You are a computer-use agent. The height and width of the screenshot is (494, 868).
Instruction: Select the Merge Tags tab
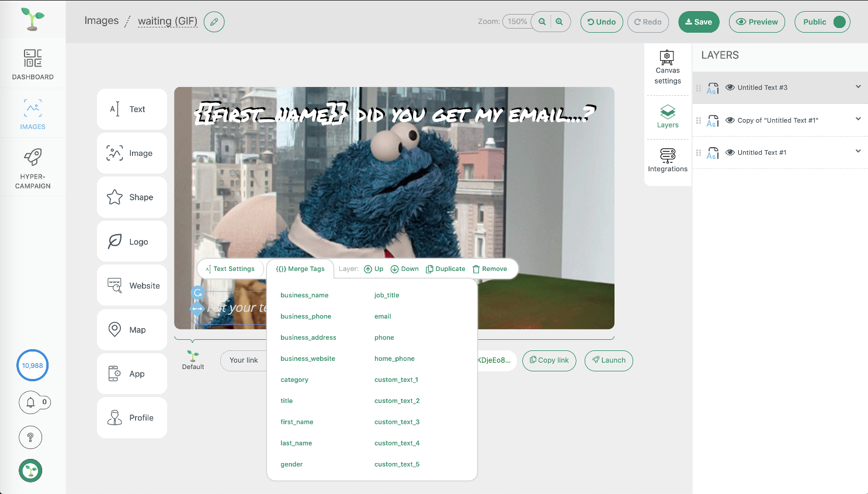(x=300, y=269)
